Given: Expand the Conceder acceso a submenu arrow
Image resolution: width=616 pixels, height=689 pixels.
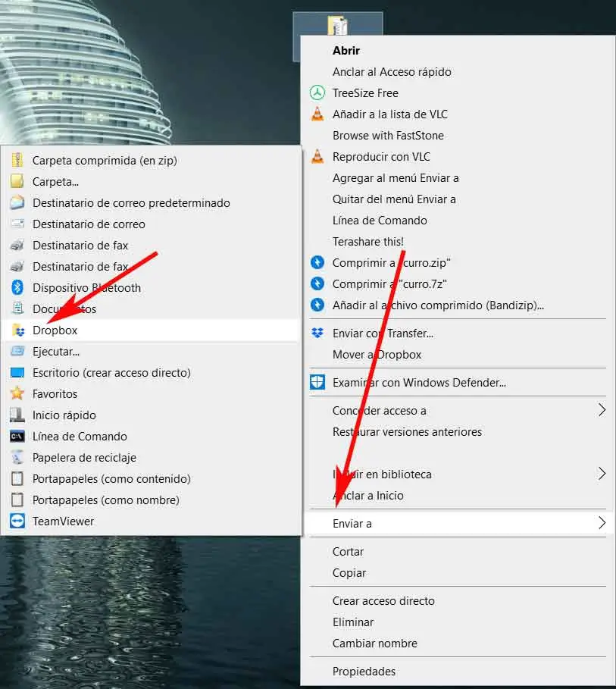Looking at the screenshot, I should coord(602,410).
